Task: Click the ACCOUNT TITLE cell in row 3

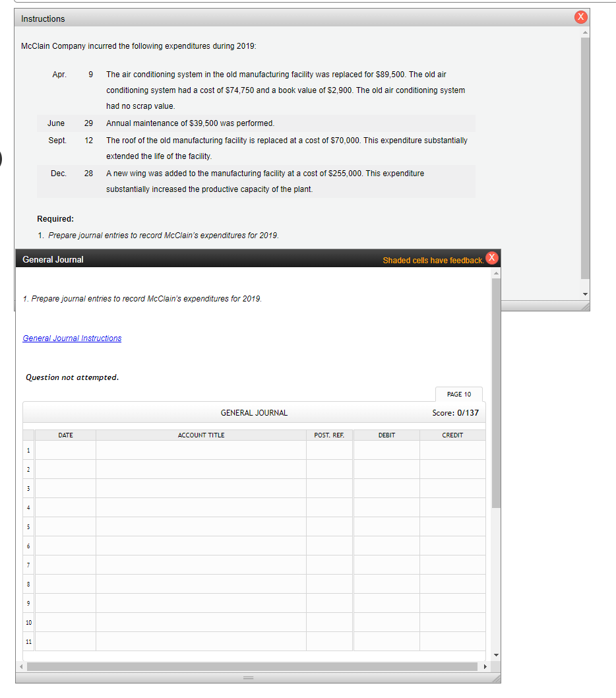Action: [x=200, y=488]
